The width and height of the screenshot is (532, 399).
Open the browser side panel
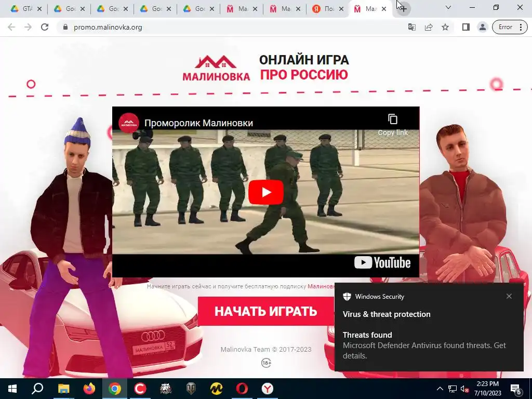(x=466, y=27)
